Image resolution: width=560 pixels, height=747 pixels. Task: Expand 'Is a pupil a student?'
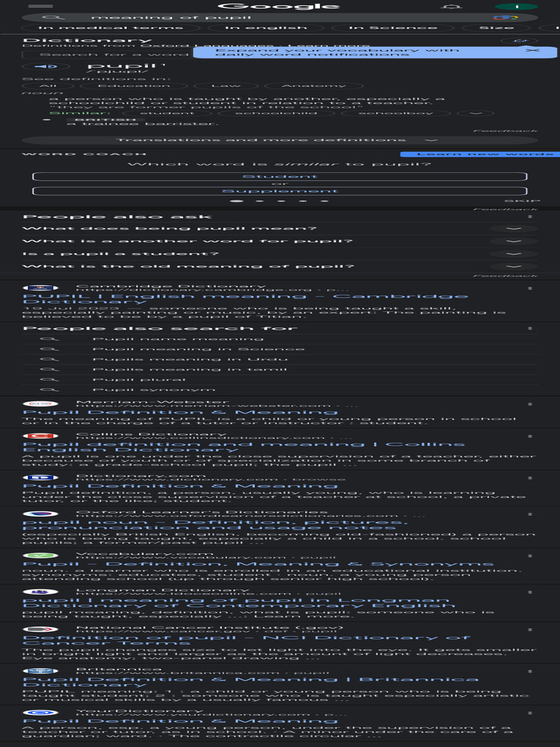click(280, 253)
